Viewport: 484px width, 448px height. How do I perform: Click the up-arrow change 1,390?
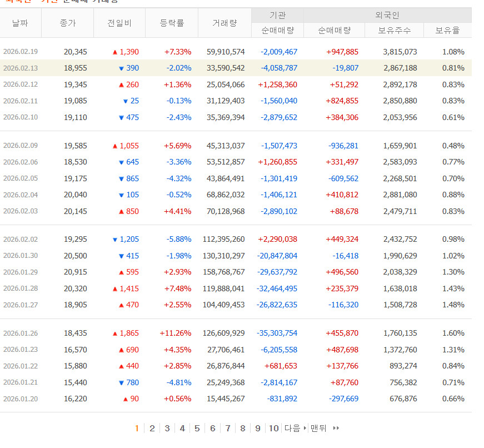pos(126,52)
